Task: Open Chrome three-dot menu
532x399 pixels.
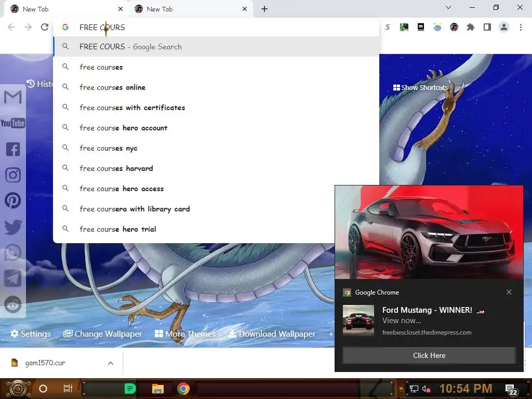Action: [521, 27]
